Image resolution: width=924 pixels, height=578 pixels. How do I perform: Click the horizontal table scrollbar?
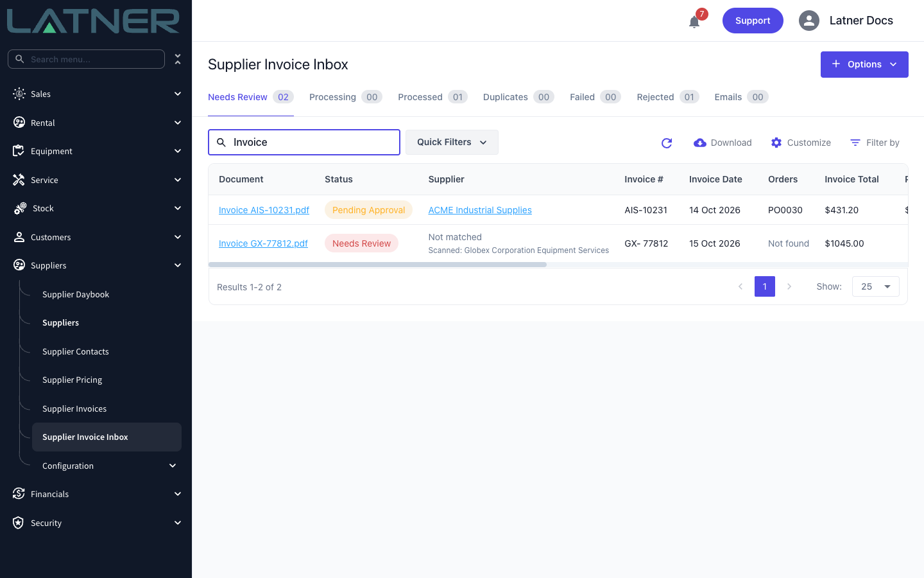(x=377, y=265)
